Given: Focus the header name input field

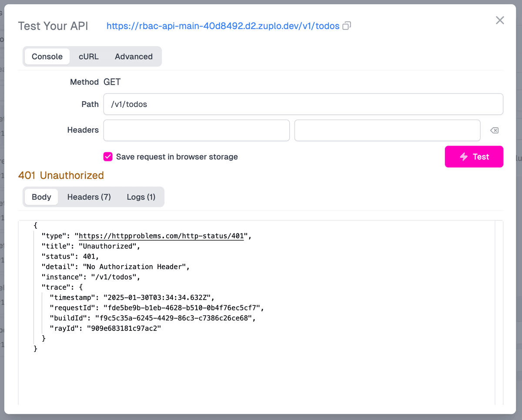Looking at the screenshot, I should point(196,130).
